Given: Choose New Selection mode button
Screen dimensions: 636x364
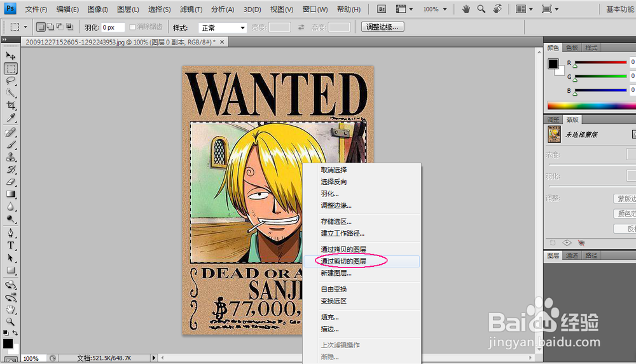Looking at the screenshot, I should (x=41, y=27).
